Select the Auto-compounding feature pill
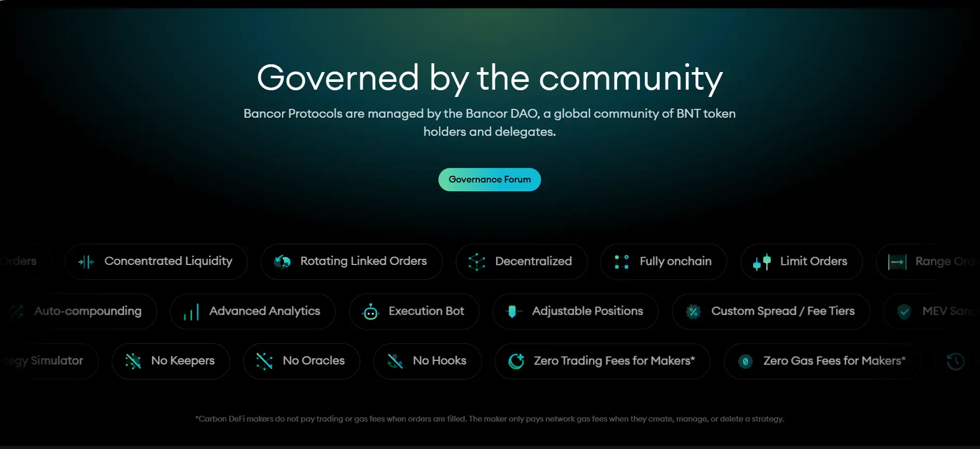Image resolution: width=980 pixels, height=449 pixels. click(83, 312)
